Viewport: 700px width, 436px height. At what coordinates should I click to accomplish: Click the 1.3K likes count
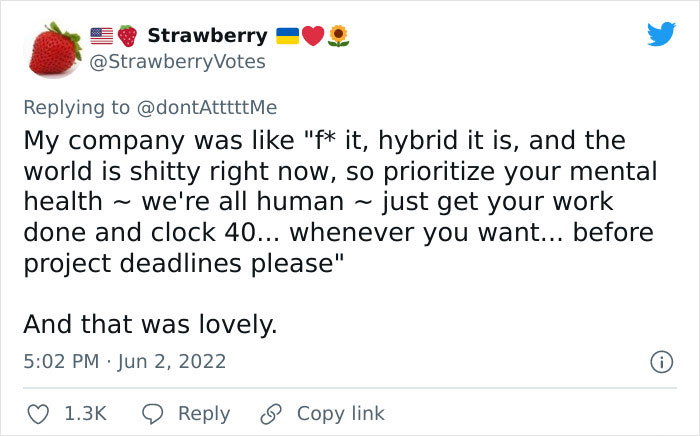click(x=86, y=414)
